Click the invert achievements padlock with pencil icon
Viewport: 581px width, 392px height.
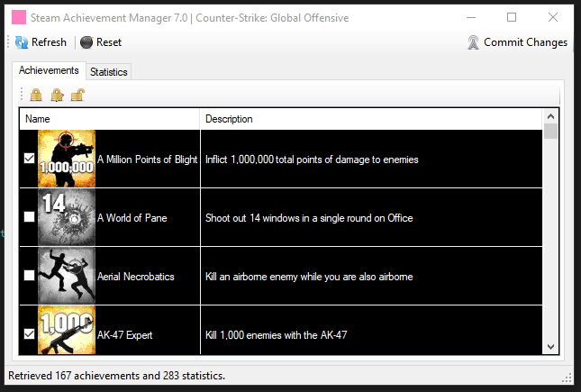(x=57, y=95)
